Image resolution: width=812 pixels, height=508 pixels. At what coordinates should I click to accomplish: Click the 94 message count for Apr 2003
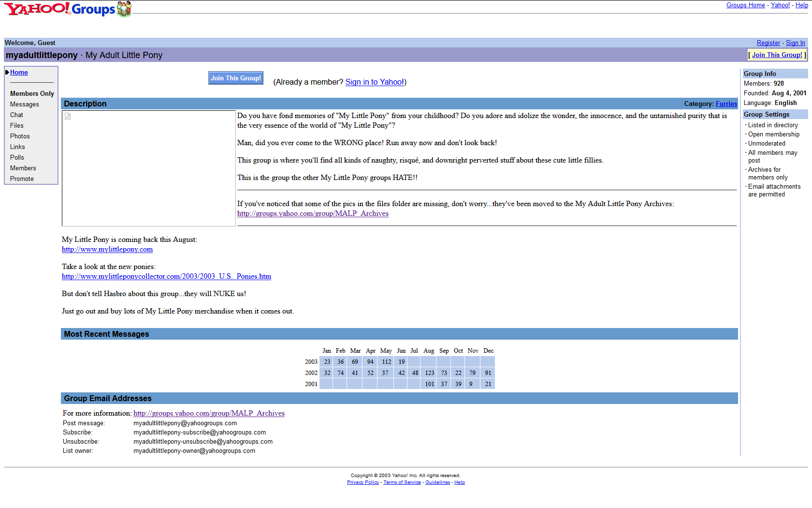pos(370,362)
